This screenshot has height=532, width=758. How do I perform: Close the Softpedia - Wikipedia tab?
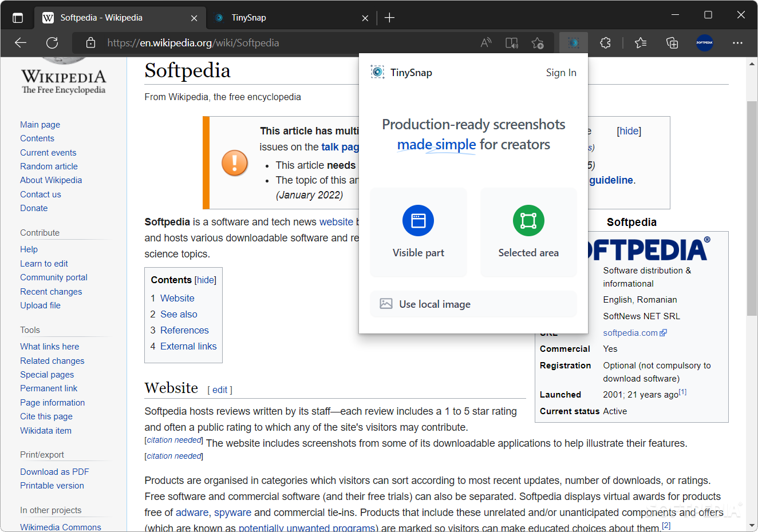tap(194, 18)
